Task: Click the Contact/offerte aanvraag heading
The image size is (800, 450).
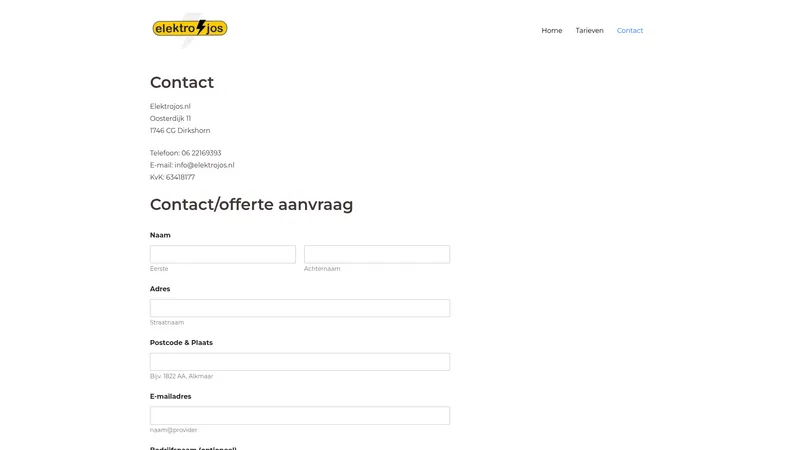Action: [x=252, y=204]
